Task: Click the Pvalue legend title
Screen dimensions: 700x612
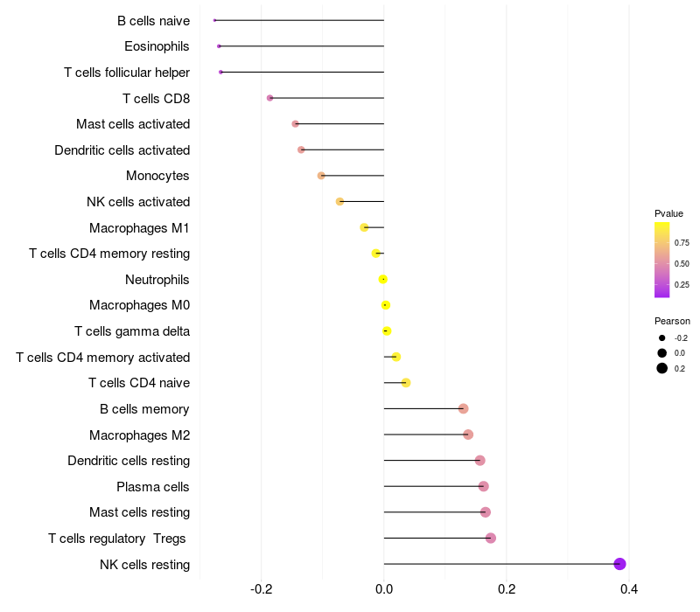Action: (x=668, y=213)
